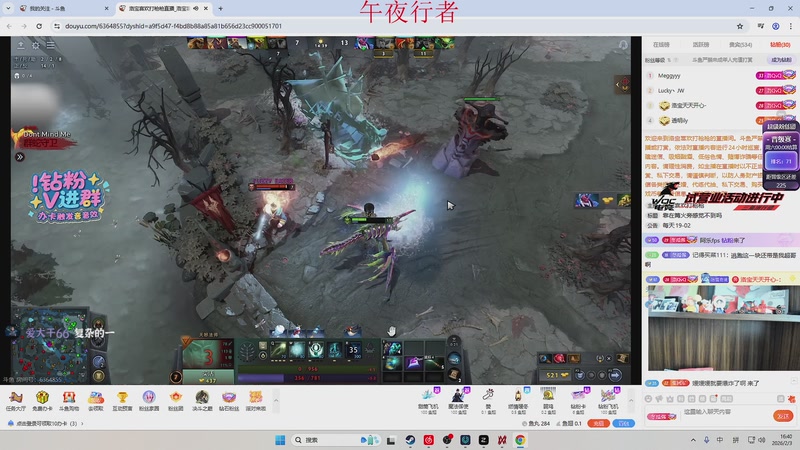Click the Chrome address bar URL

pyautogui.click(x=173, y=26)
